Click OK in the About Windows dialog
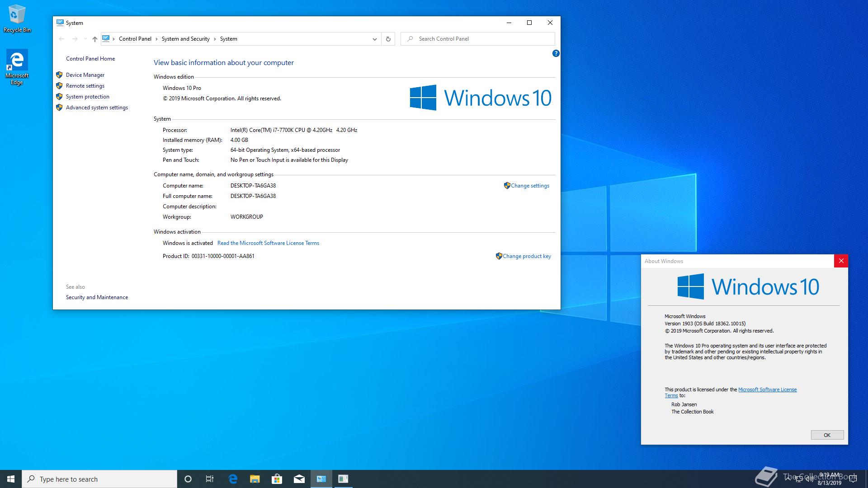The width and height of the screenshot is (868, 488). tap(827, 435)
